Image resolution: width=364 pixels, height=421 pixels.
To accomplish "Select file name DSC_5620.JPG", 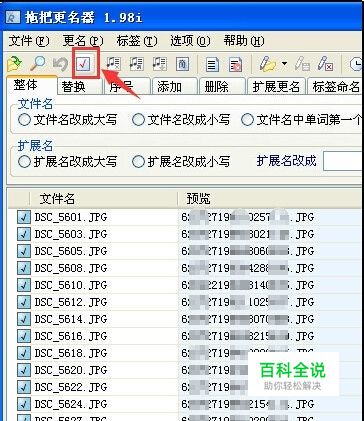I will pyautogui.click(x=71, y=370).
